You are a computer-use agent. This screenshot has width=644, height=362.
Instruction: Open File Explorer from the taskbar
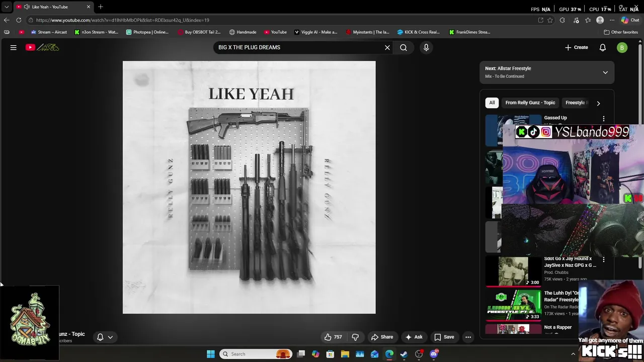[x=345, y=354]
